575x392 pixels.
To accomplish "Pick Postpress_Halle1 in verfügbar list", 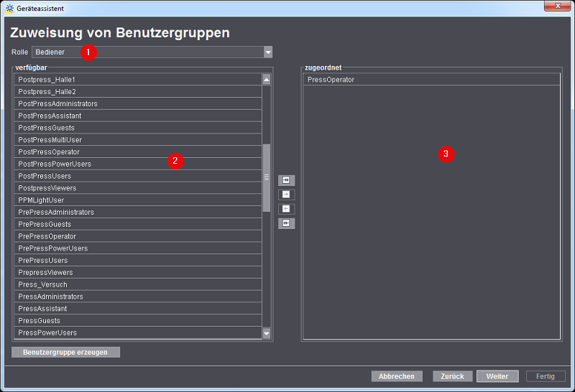I will point(47,80).
